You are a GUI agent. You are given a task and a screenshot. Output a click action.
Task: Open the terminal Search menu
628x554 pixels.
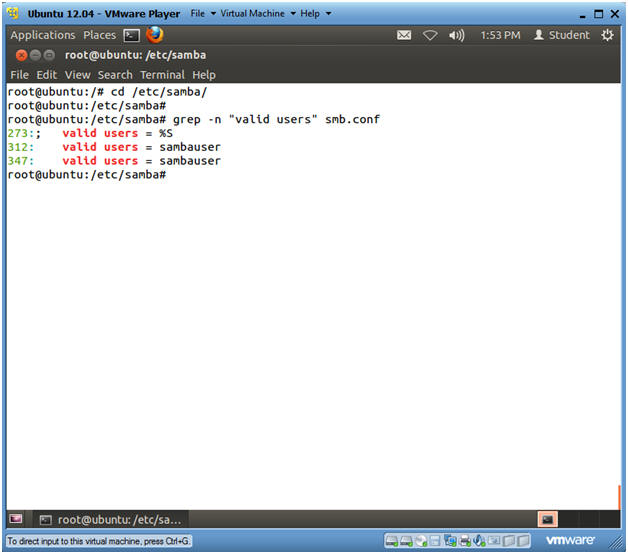click(x=115, y=75)
